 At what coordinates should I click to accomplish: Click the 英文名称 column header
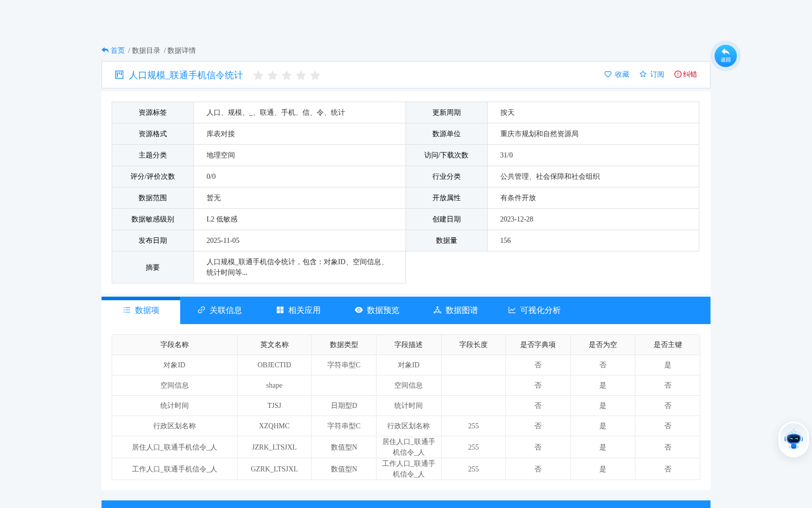275,344
